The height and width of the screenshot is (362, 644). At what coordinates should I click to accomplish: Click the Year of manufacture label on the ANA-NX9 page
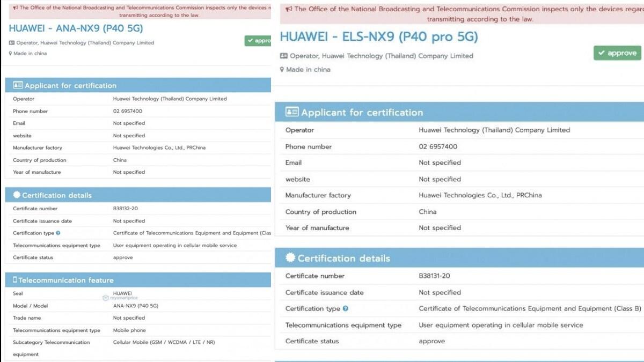37,172
